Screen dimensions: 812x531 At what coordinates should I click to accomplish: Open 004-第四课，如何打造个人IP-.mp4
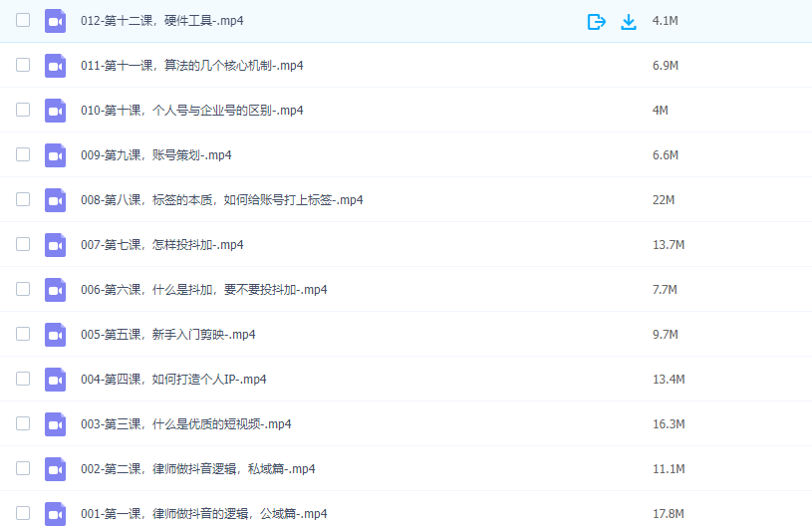point(173,380)
